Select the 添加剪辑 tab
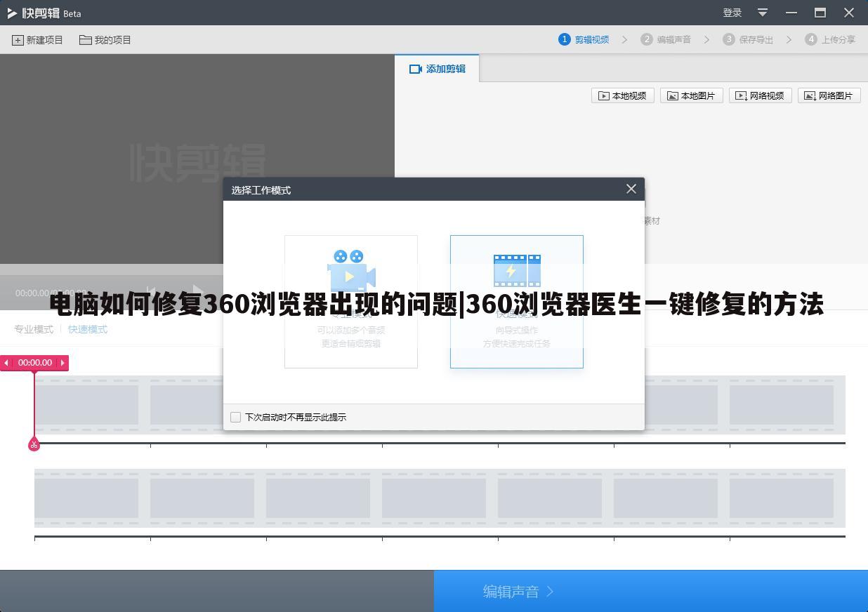 click(x=437, y=69)
